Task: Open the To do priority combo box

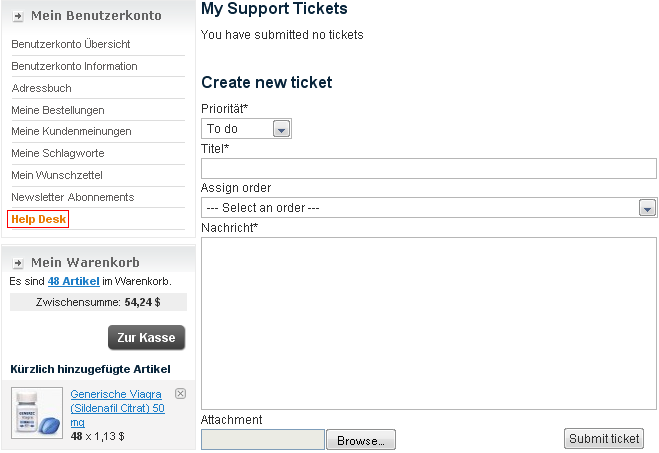Action: [246, 129]
